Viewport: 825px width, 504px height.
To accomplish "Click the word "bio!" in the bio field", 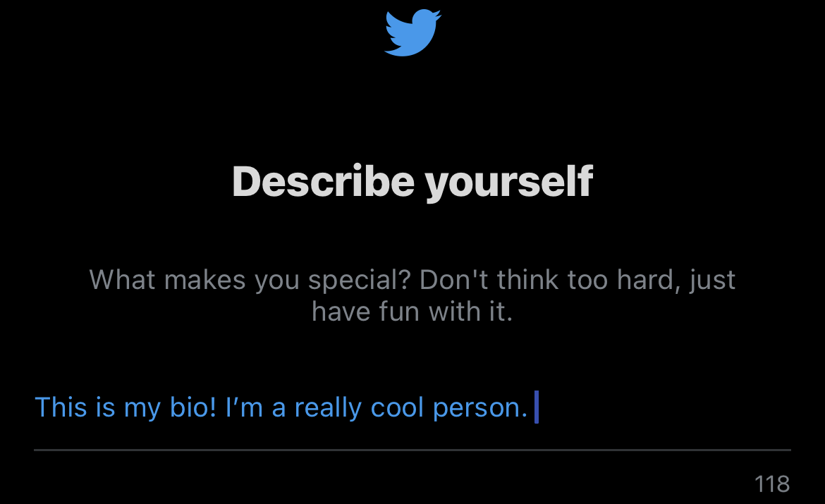I will click(192, 407).
